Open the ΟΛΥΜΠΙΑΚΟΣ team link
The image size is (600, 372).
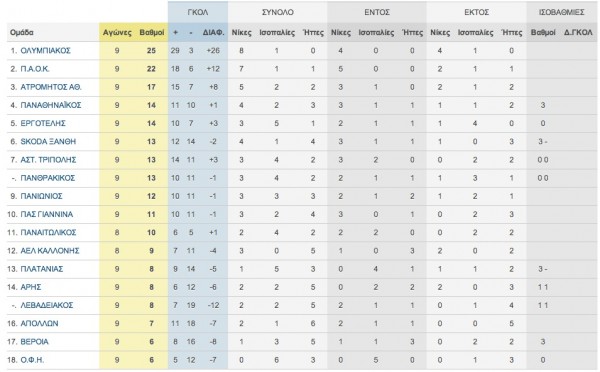point(46,51)
